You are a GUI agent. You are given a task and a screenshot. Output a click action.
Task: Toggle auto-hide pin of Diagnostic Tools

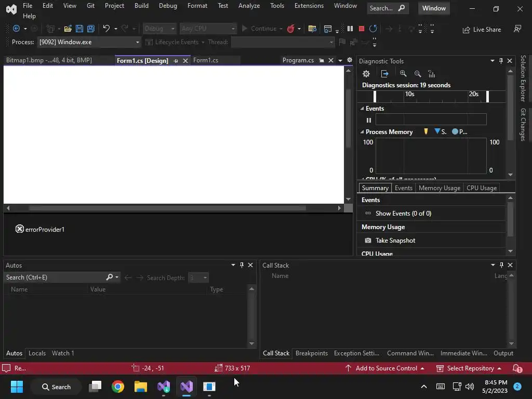[x=501, y=61]
